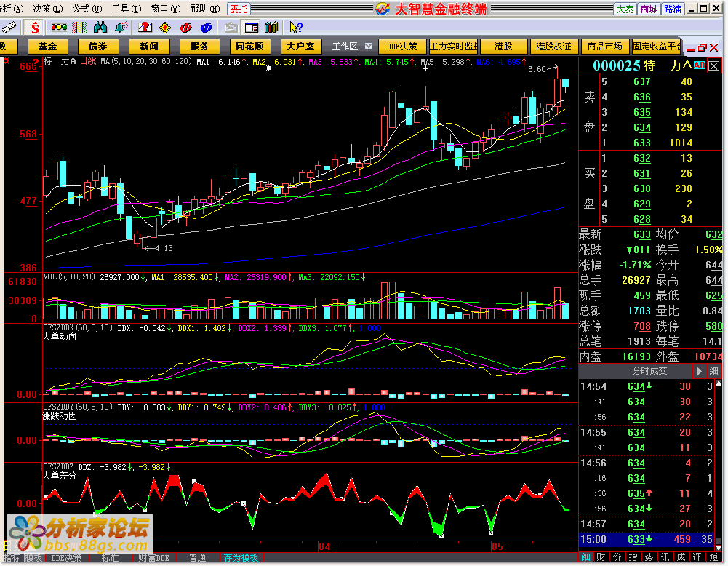Select the 财富DDE template tab at bottom
This screenshot has height=566, width=728.
153,558
